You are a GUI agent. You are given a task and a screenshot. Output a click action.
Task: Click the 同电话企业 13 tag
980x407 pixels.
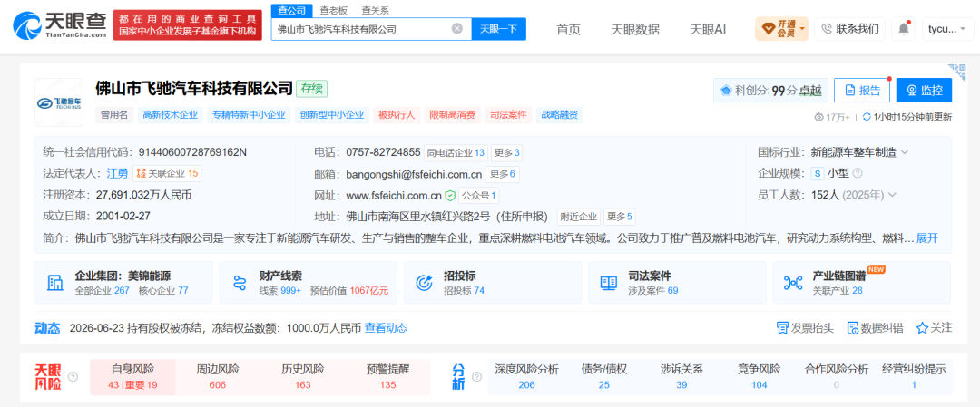[456, 152]
